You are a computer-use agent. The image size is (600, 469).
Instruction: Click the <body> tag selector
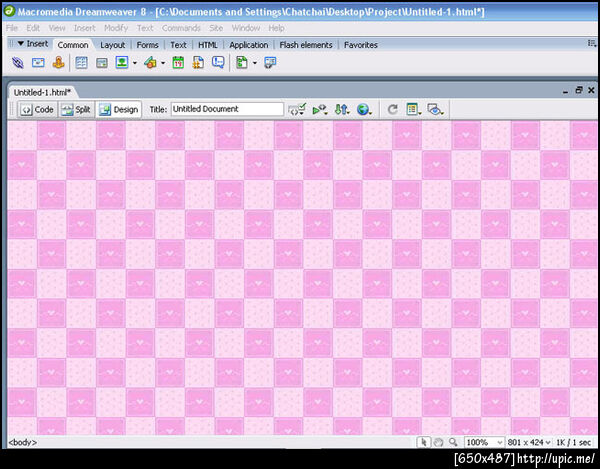[23, 443]
